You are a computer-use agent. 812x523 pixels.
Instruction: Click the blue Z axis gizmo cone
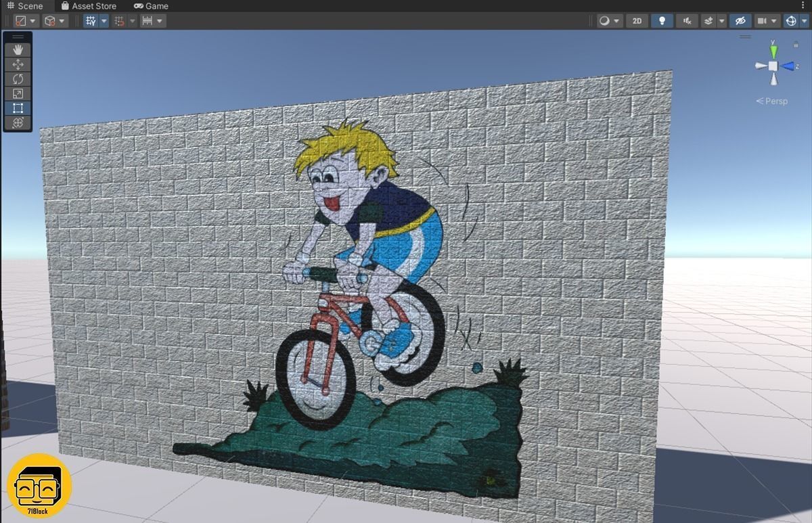coord(788,66)
